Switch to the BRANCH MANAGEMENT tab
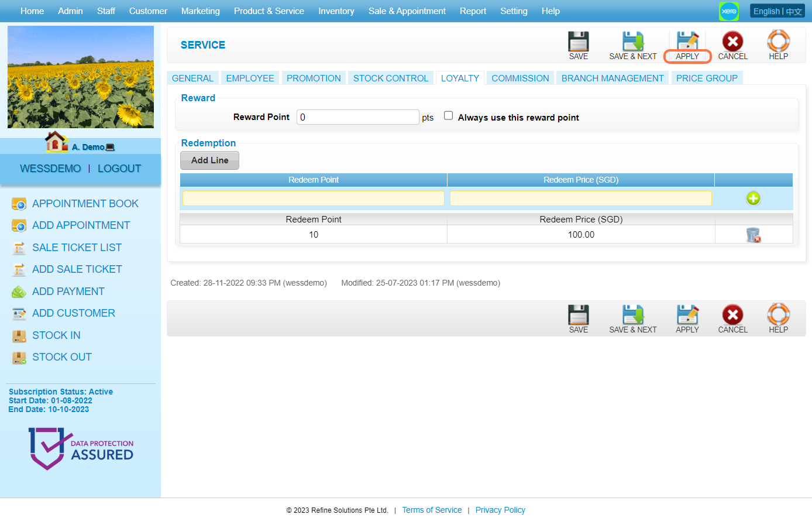The width and height of the screenshot is (812, 528). (x=613, y=78)
